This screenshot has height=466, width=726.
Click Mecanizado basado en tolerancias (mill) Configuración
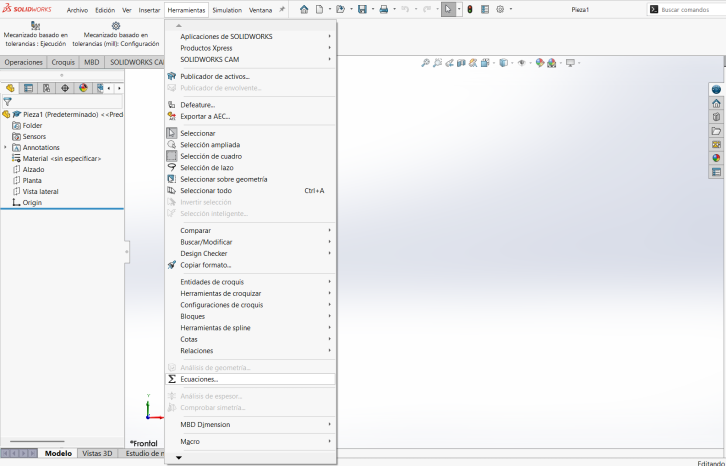(x=116, y=34)
